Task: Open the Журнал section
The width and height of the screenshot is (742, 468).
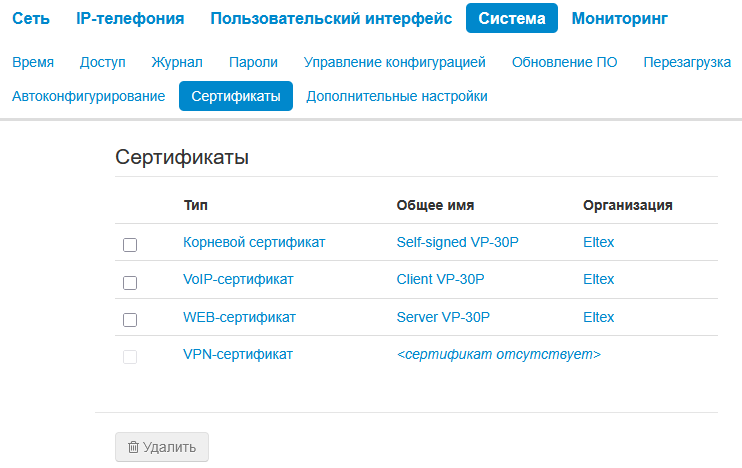Action: 177,62
